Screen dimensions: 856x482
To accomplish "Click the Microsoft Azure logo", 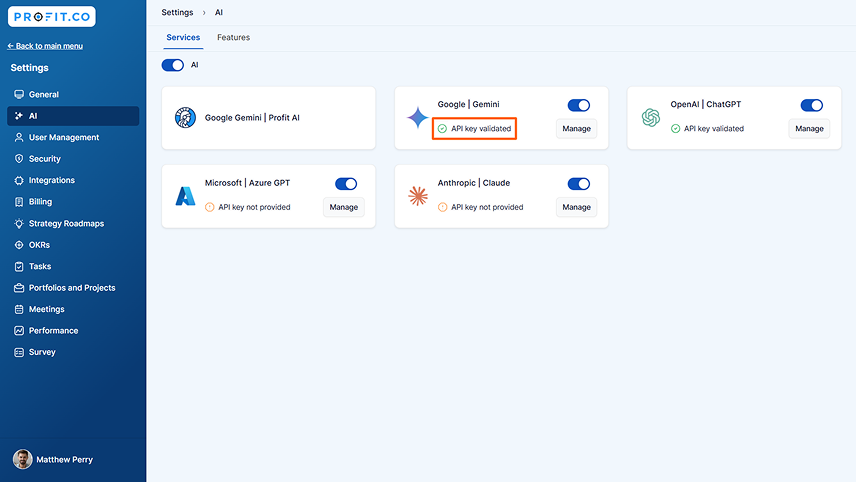I will 186,196.
